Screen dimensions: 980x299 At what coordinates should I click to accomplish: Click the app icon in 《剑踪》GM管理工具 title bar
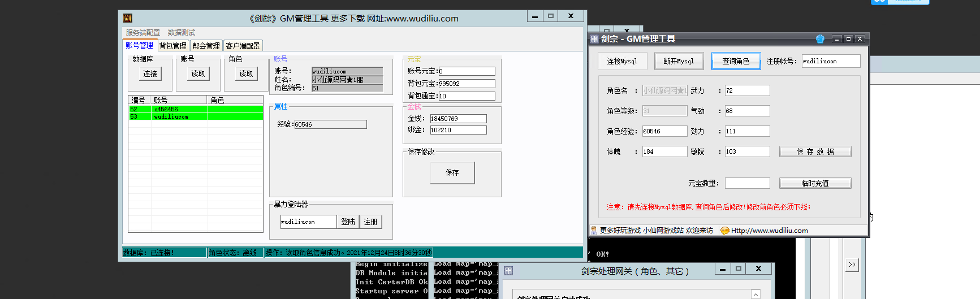(128, 18)
